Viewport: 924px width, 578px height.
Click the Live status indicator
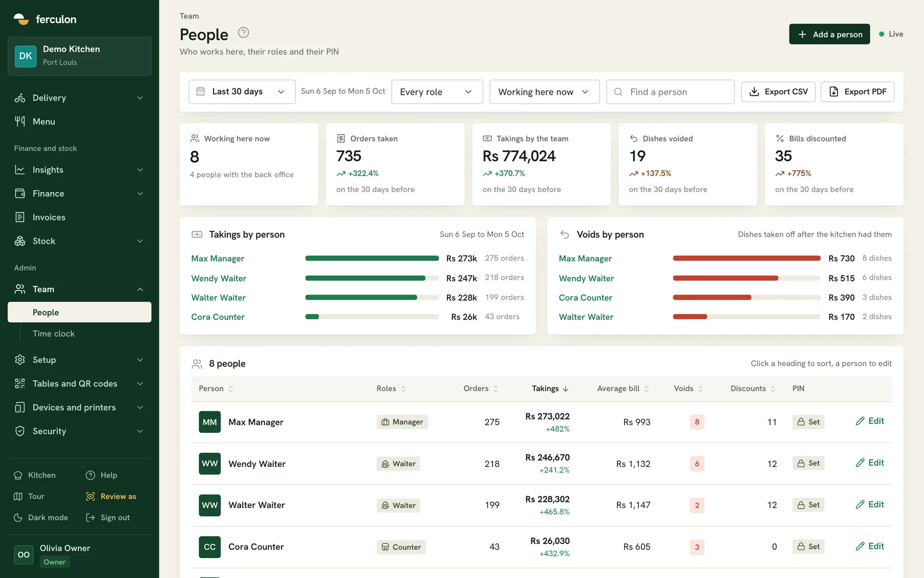pos(891,34)
